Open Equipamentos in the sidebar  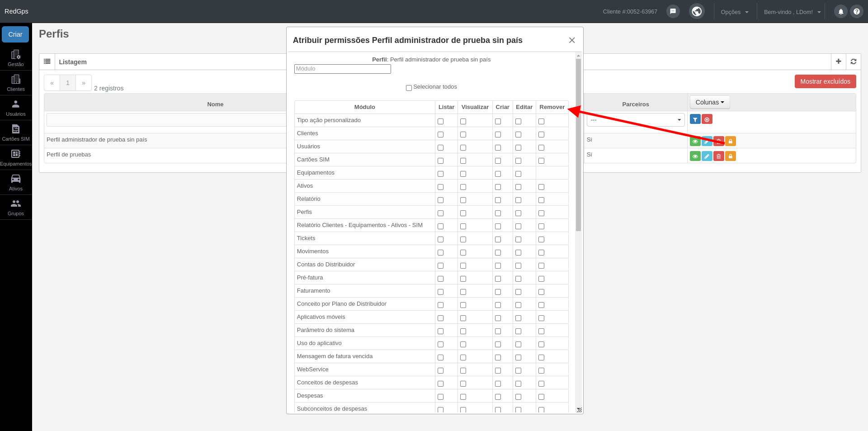[x=16, y=157]
